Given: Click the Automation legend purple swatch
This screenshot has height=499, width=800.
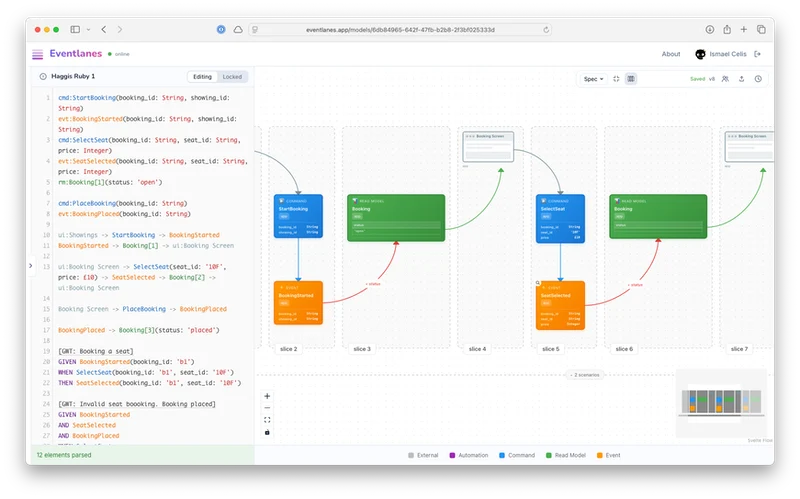Looking at the screenshot, I should (452, 456).
